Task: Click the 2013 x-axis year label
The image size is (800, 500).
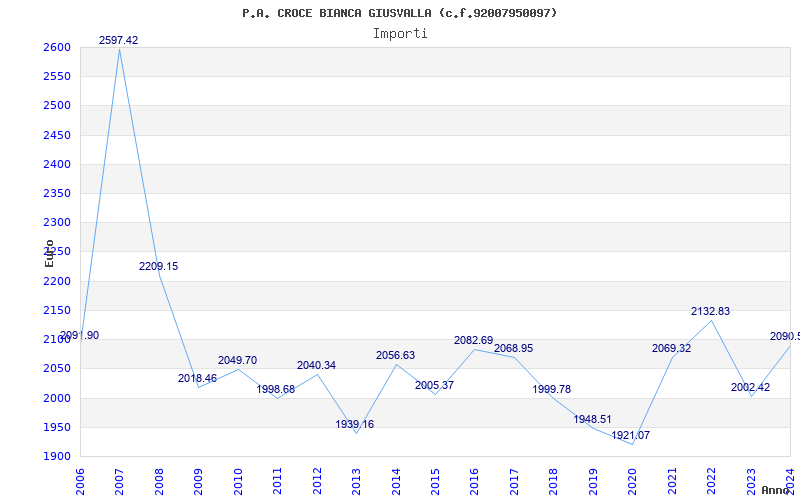Action: click(356, 482)
